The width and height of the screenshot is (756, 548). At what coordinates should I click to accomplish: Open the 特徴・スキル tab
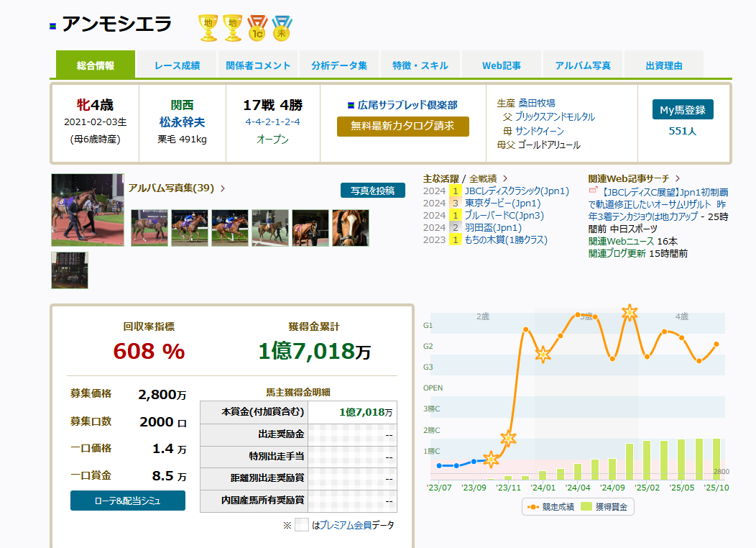click(x=420, y=65)
